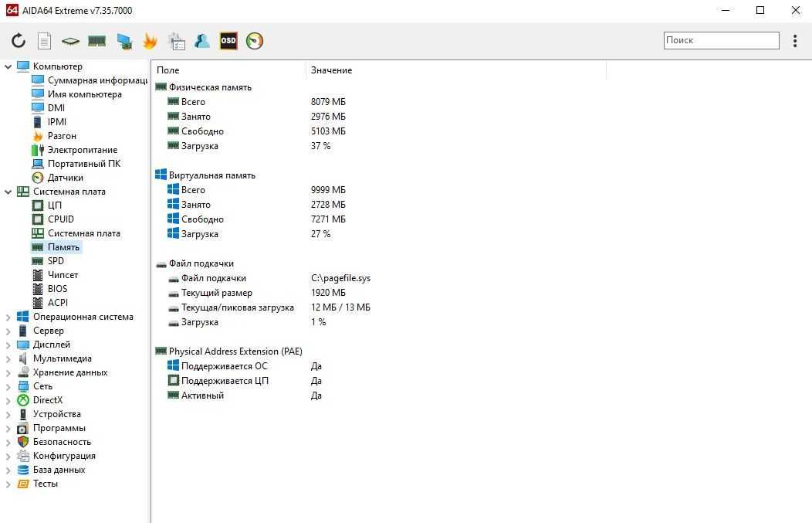The image size is (812, 523).
Task: Click the user profile toolbar icon
Action: (x=202, y=40)
